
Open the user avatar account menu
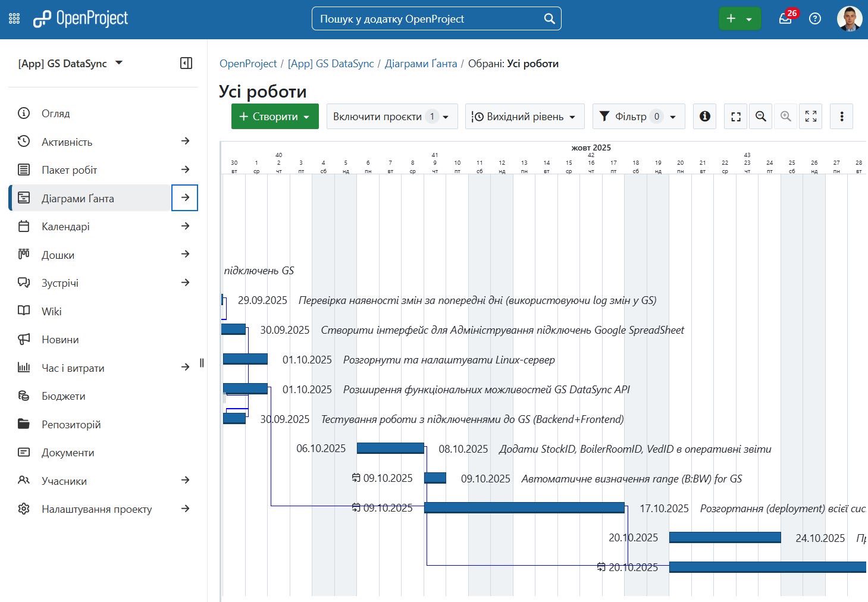coord(849,19)
